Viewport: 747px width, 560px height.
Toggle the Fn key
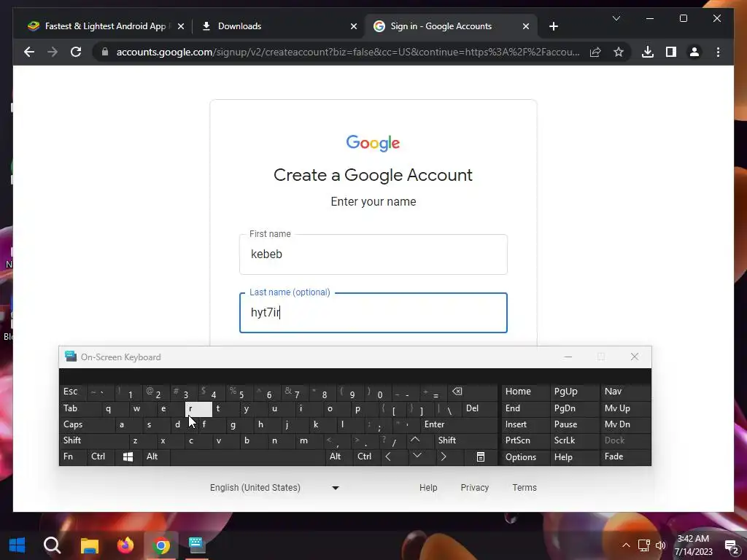[74, 456]
